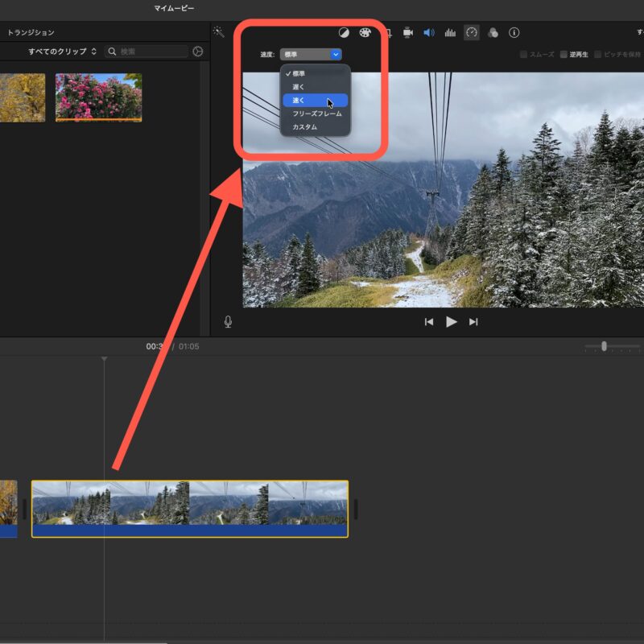This screenshot has width=644, height=644.
Task: Open the すべてのクリップ filter dropdown
Action: click(63, 52)
